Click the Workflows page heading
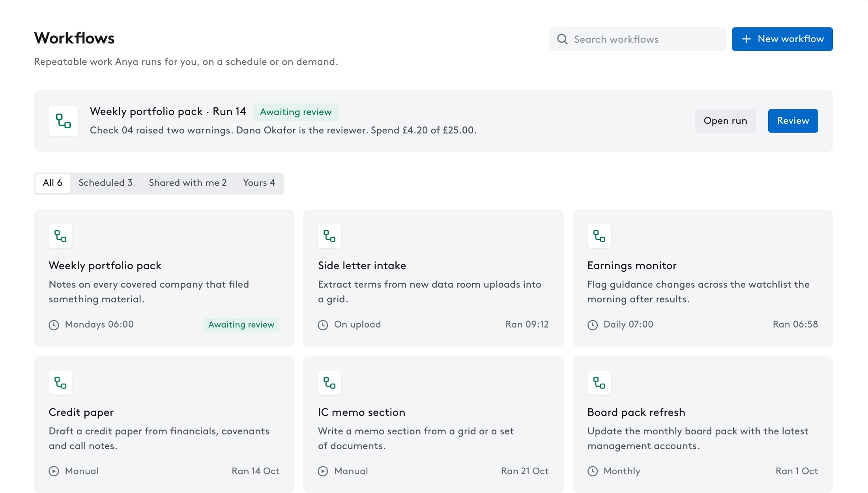This screenshot has width=868, height=493. pyautogui.click(x=74, y=38)
